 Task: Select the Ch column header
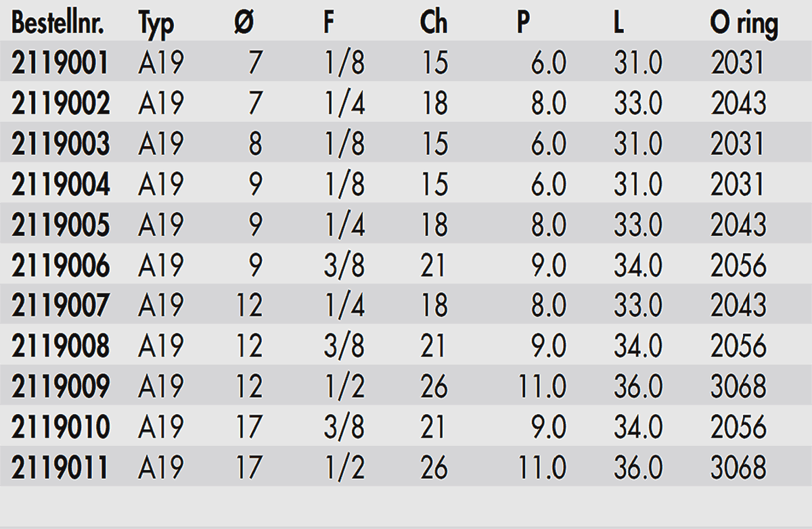tap(433, 24)
